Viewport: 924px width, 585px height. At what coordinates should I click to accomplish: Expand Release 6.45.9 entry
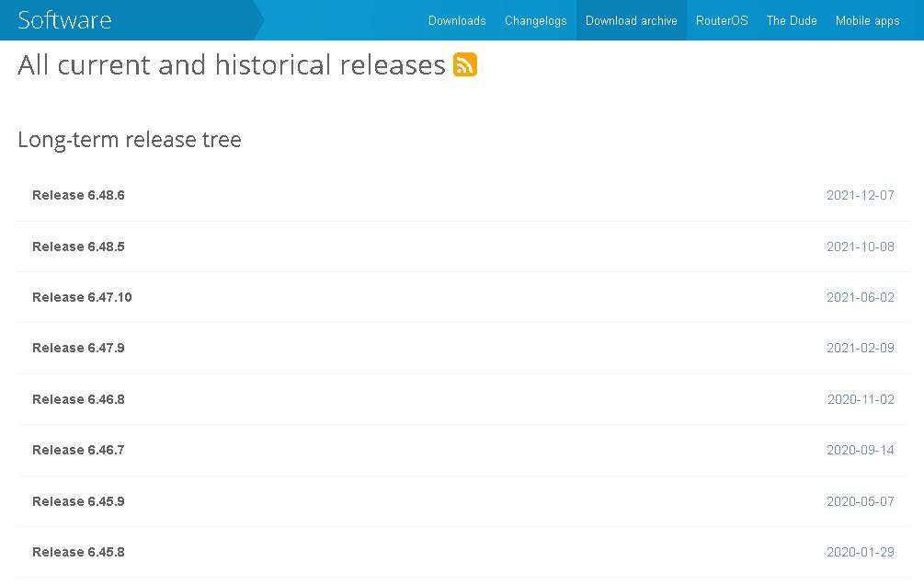(462, 501)
